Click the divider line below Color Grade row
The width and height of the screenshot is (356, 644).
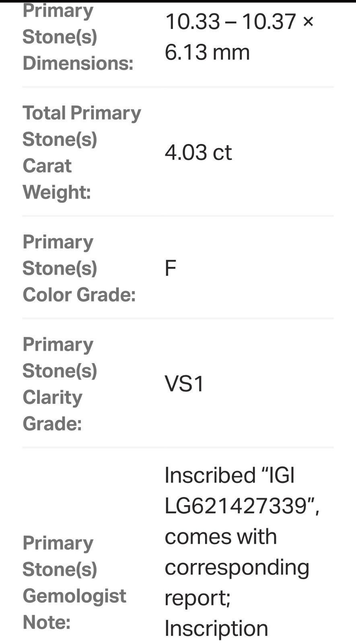point(178,318)
